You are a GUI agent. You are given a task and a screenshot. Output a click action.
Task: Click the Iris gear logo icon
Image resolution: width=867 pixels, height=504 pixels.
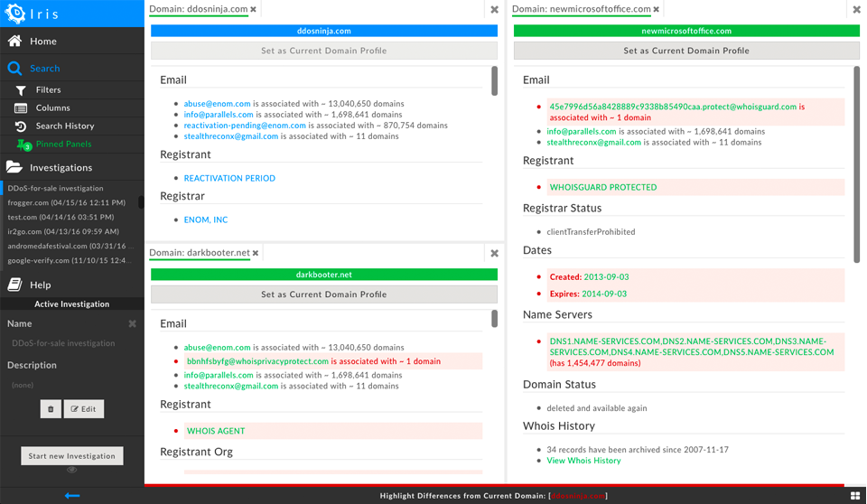(x=15, y=13)
